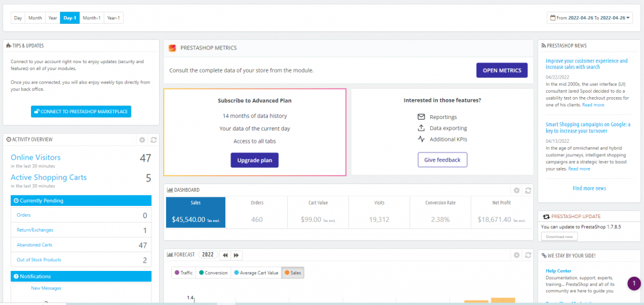Open Return/Exchanges link
The image size is (644, 305).
tap(35, 230)
